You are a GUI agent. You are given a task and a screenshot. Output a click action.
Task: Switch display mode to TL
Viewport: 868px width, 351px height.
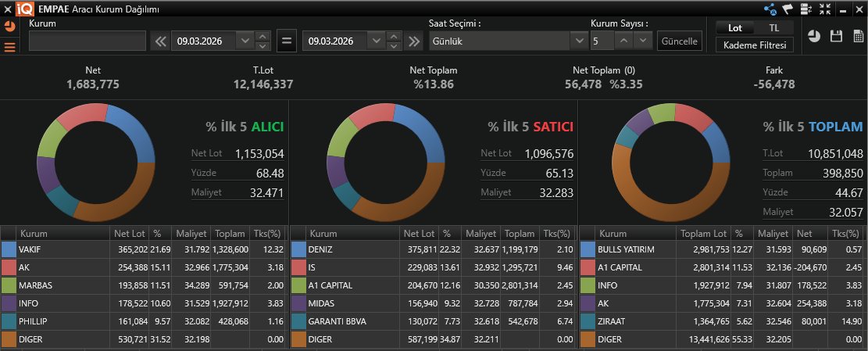774,27
